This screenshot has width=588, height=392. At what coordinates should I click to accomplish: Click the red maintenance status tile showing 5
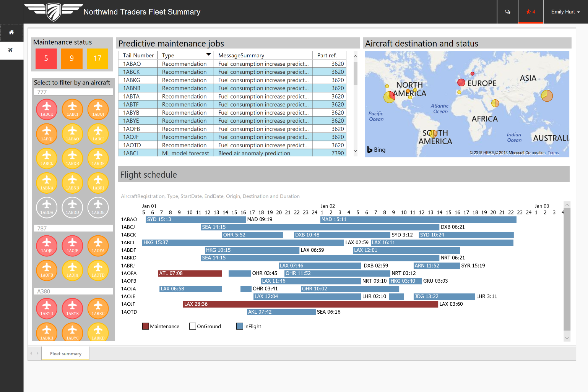[46, 59]
